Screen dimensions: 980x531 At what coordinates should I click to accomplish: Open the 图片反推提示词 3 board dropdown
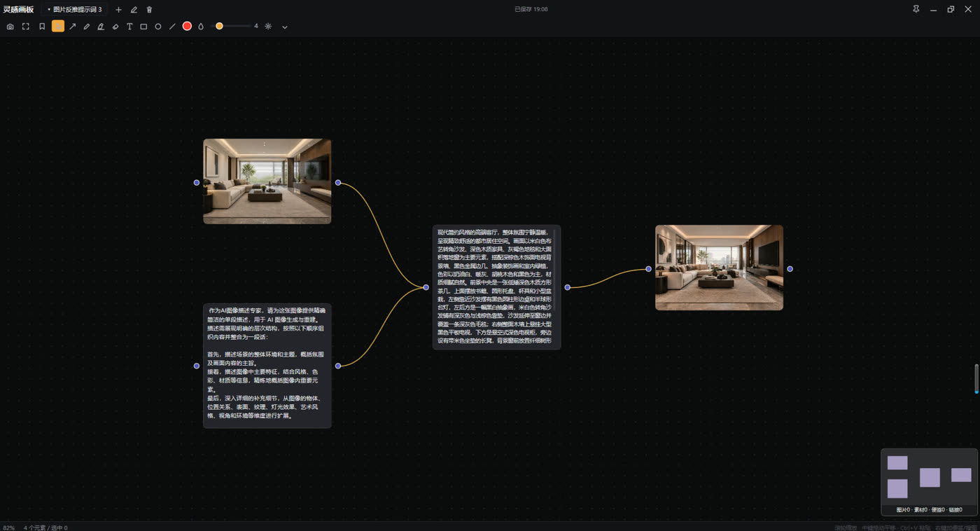coord(75,10)
